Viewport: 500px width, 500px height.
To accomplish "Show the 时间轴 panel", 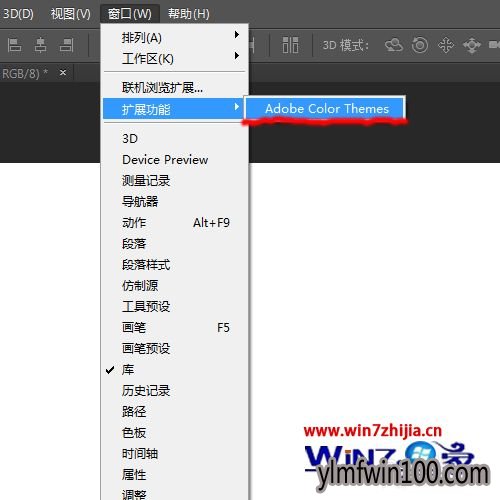I will coord(176,453).
